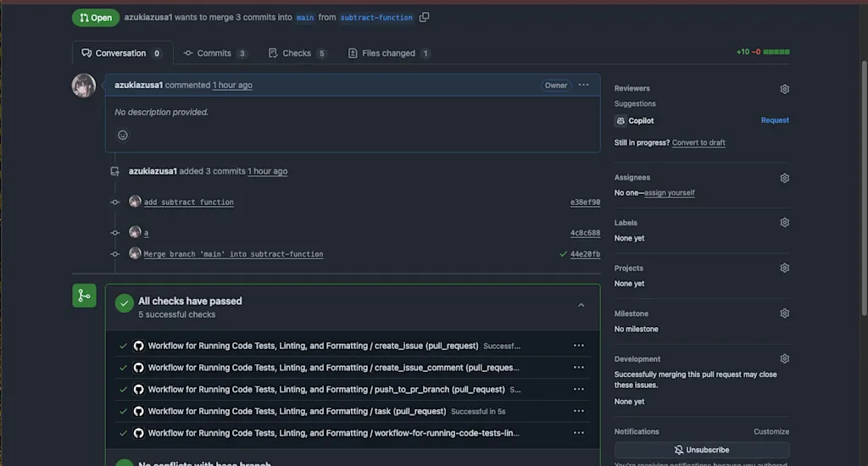868x466 pixels.
Task: Click the '1 hour ago' comment timestamp
Action: 232,86
